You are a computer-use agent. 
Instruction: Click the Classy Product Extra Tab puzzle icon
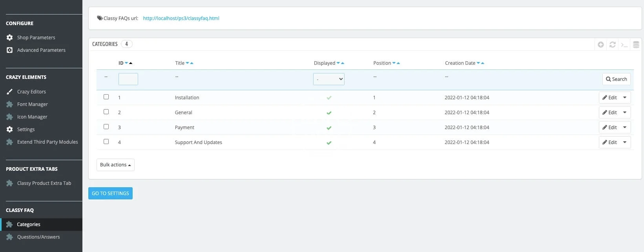pos(10,183)
